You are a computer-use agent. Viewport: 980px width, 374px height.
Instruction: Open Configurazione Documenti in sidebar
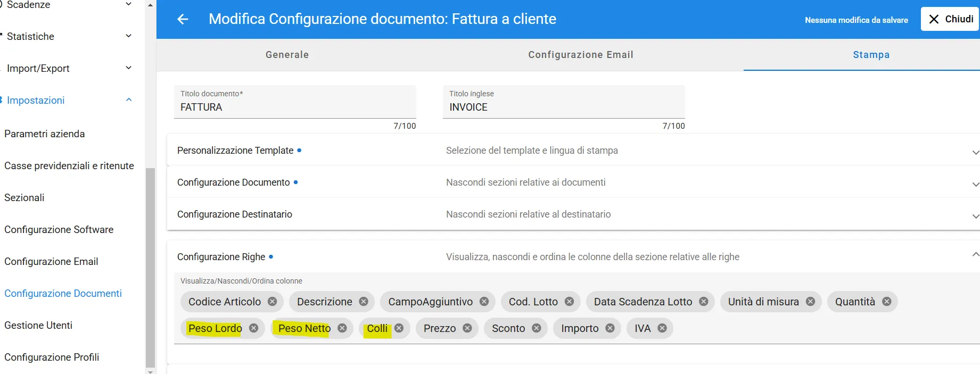pos(63,293)
